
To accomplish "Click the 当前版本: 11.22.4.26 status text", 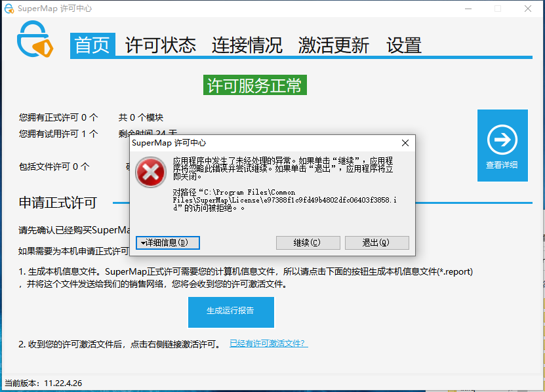I will (43, 383).
